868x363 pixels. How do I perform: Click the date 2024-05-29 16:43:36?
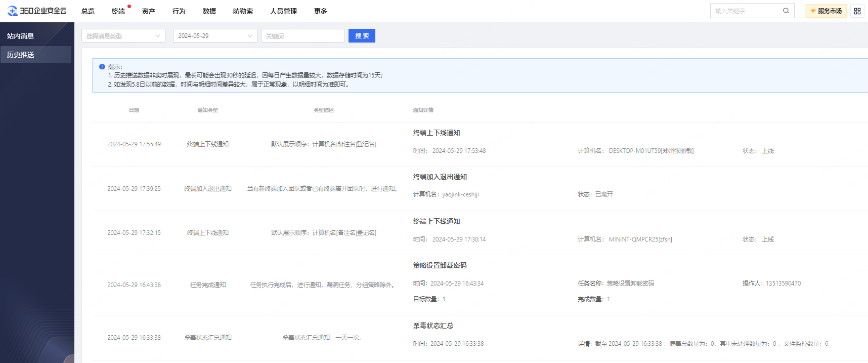click(134, 285)
